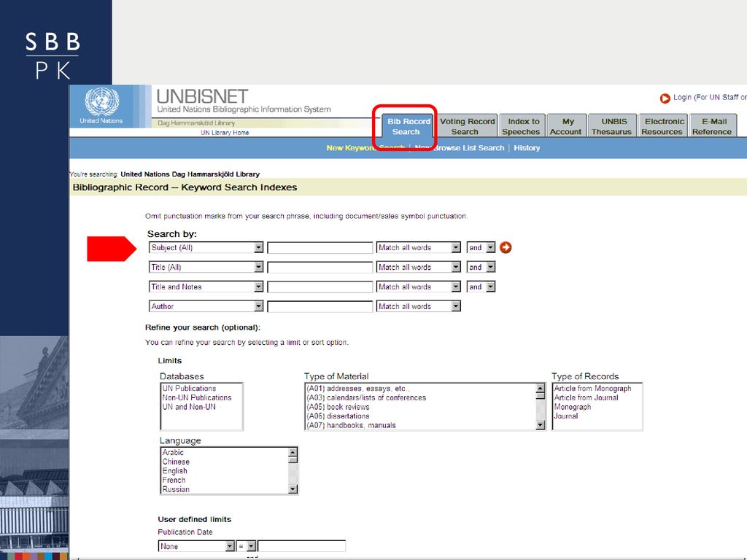Viewport: 747px width, 560px height.
Task: Click the New Browse List Search link
Action: pos(460,148)
